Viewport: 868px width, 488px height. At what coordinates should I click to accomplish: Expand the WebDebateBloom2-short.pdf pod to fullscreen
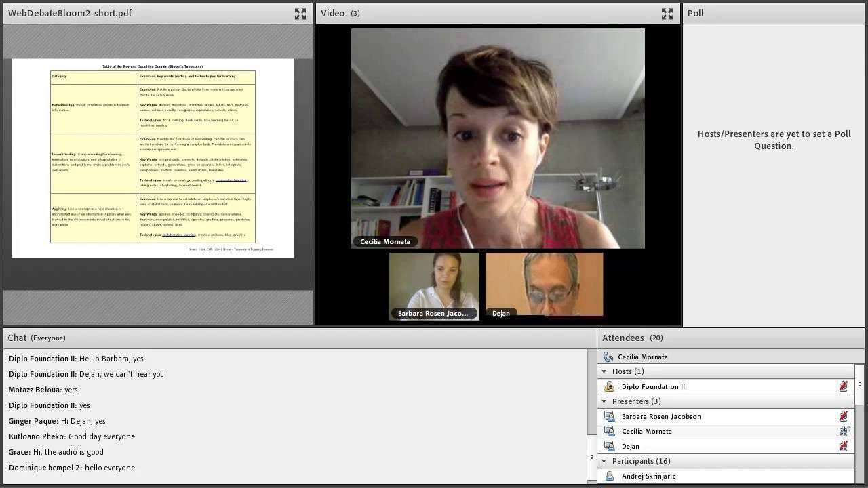pyautogui.click(x=300, y=13)
